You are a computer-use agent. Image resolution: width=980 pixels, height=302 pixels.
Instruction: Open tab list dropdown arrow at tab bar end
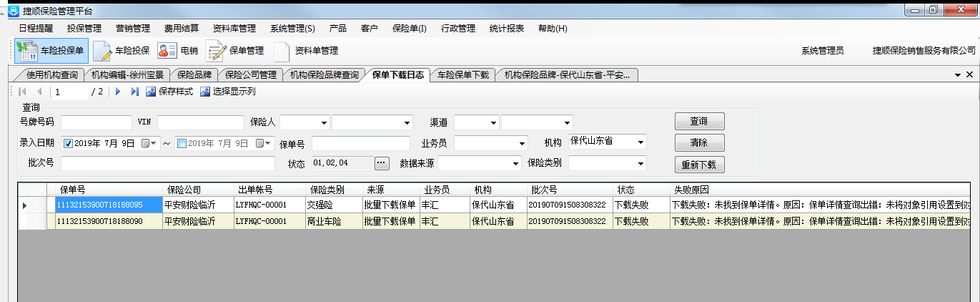(x=958, y=74)
